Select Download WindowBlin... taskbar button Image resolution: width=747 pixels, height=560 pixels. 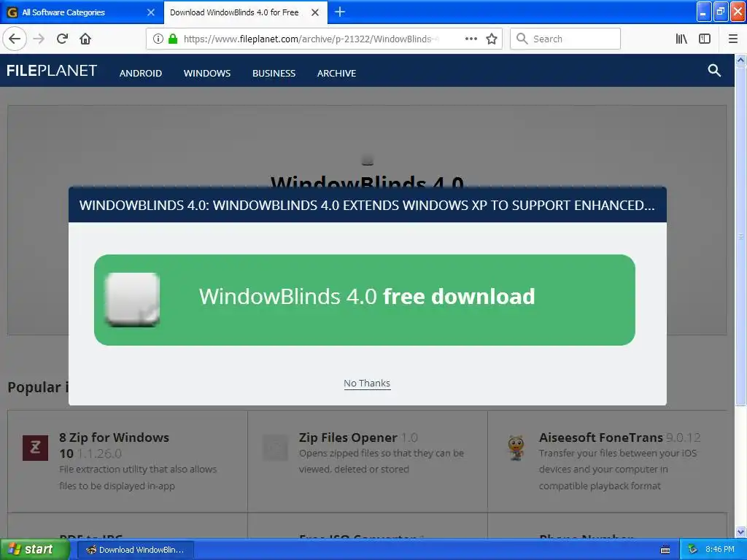click(135, 550)
